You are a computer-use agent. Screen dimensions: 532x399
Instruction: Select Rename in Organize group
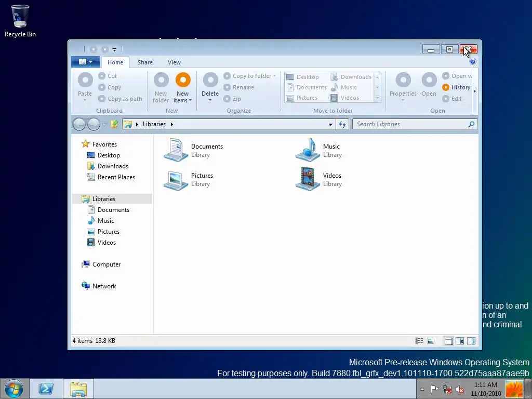coord(239,87)
